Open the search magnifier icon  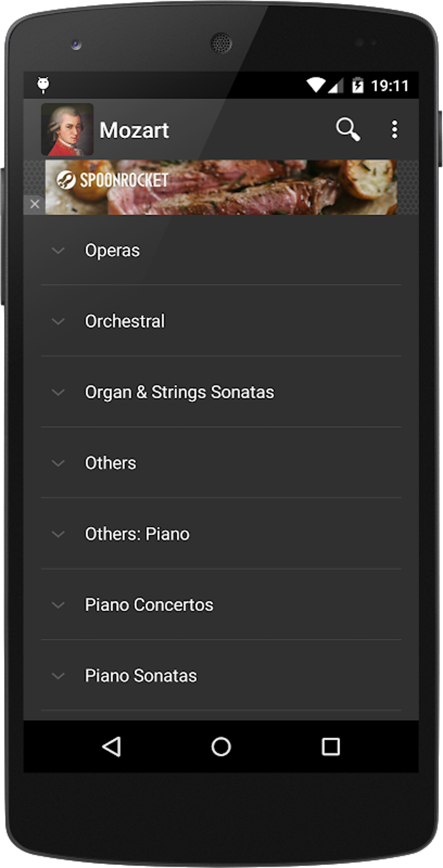pyautogui.click(x=348, y=129)
